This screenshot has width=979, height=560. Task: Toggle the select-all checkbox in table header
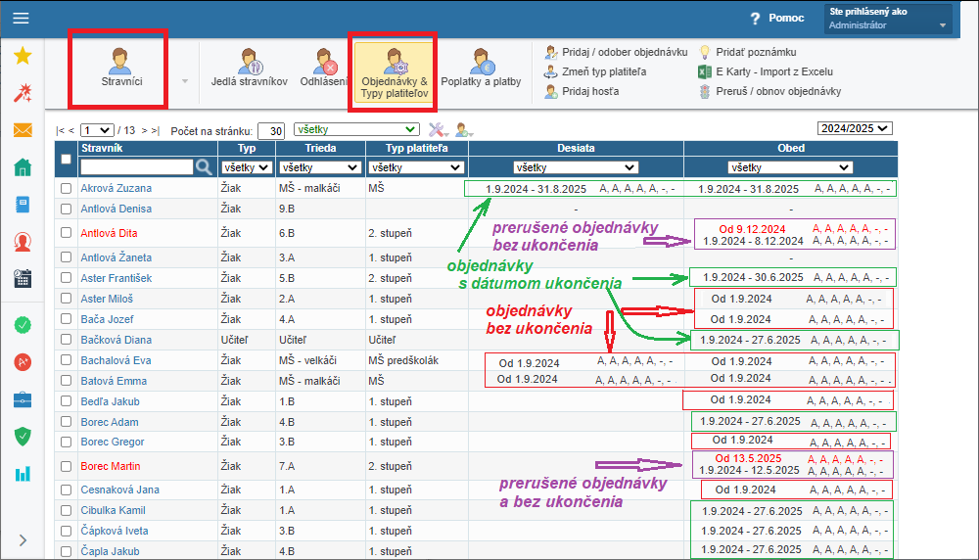point(66,159)
